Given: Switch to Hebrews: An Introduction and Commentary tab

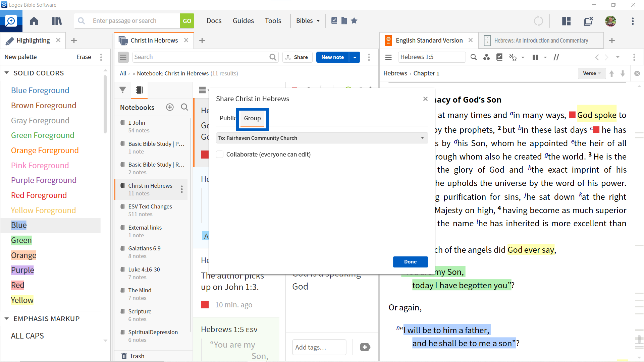Looking at the screenshot, I should (x=541, y=41).
